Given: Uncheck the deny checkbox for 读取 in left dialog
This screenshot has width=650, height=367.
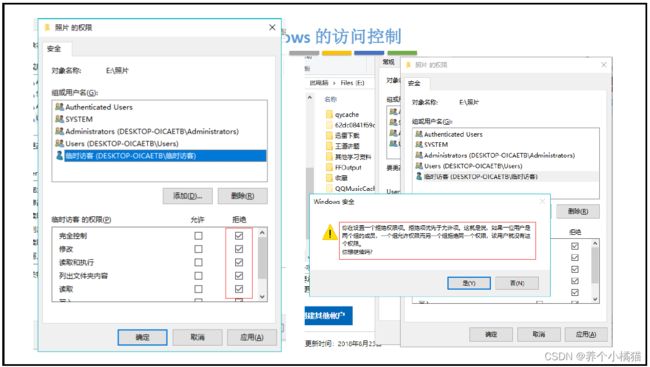Looking at the screenshot, I should pyautogui.click(x=239, y=289).
